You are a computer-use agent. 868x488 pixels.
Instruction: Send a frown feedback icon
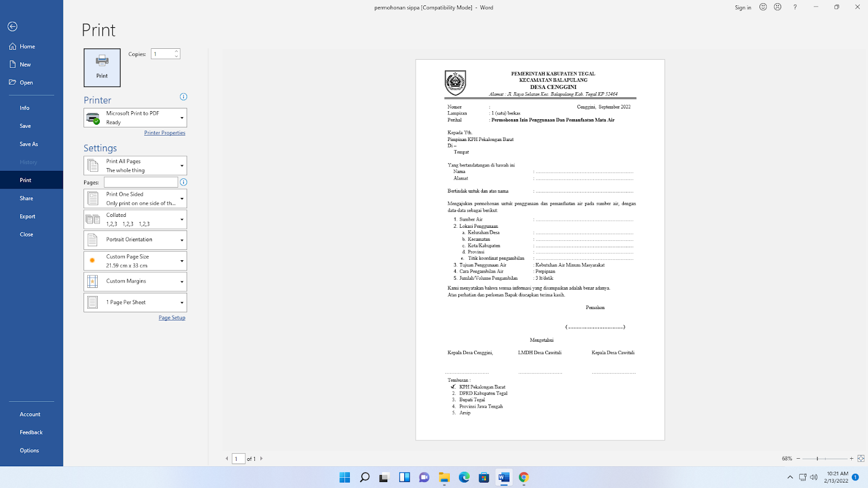click(777, 7)
